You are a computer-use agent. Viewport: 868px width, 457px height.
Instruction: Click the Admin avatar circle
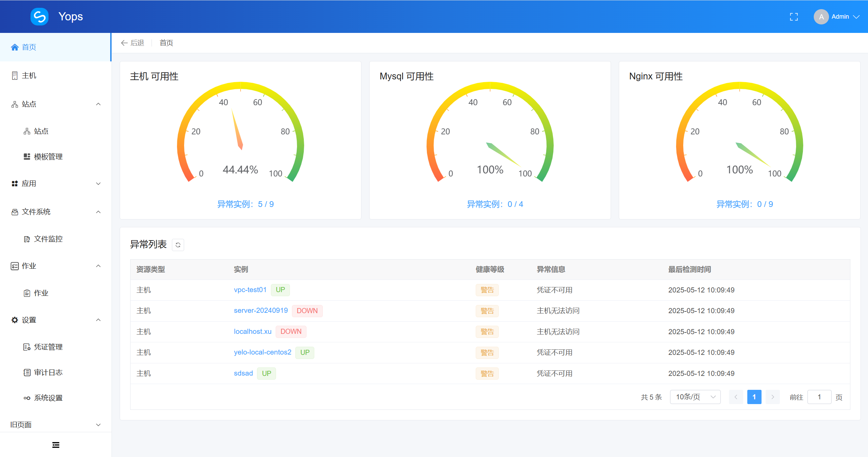[x=821, y=17]
